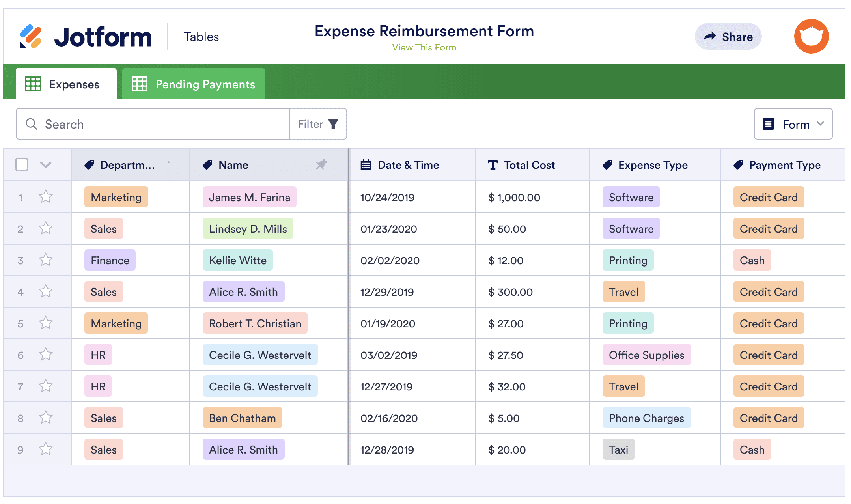
Task: Open the Department column header menu
Action: click(x=127, y=165)
